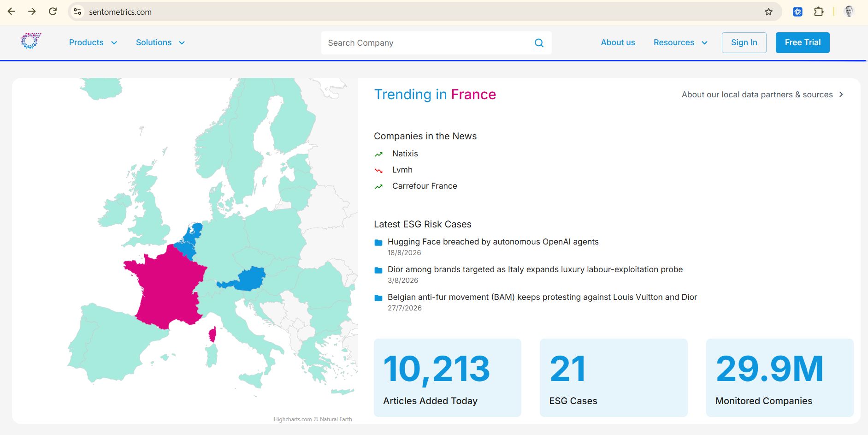868x435 pixels.
Task: Bookmark this page with the star
Action: pos(768,12)
